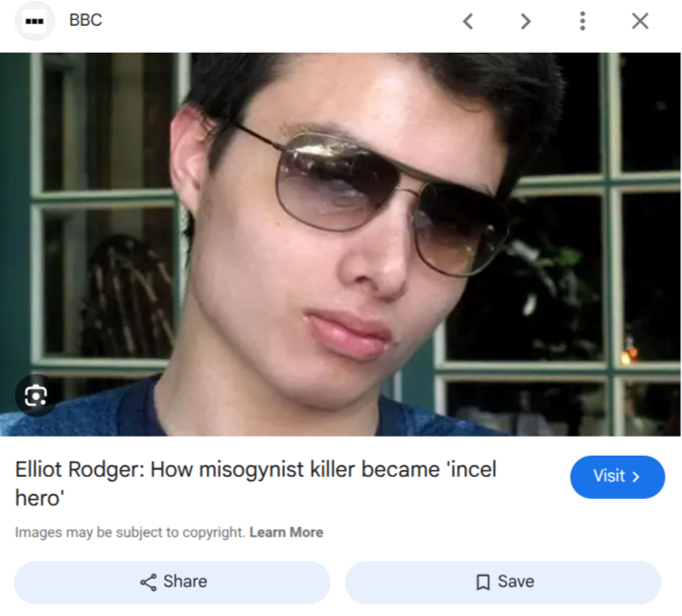Open the 'Elliot Rodger' article title link
Viewport: 682px width, 616px height.
pos(256,484)
